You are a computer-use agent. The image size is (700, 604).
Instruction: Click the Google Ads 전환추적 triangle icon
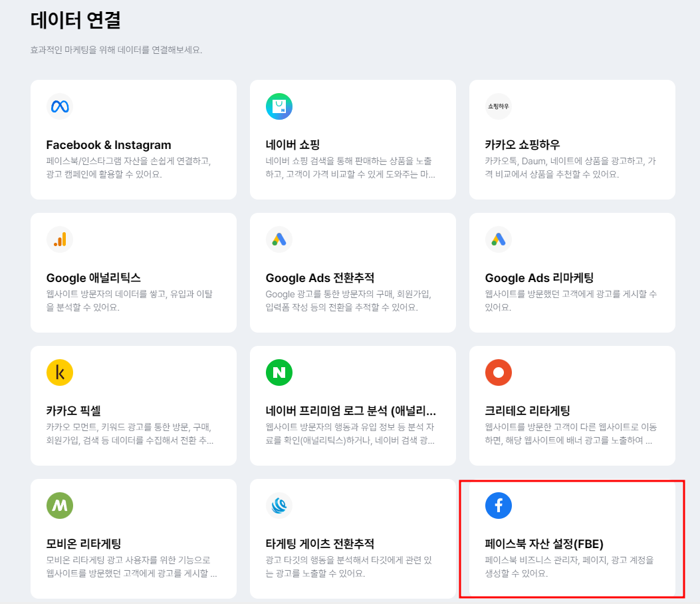[279, 239]
